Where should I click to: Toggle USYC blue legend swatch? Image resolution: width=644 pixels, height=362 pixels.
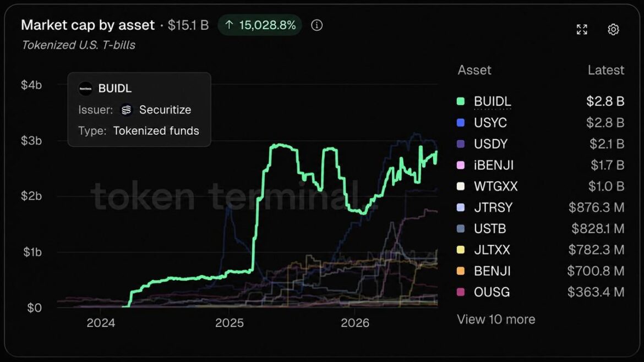[461, 122]
